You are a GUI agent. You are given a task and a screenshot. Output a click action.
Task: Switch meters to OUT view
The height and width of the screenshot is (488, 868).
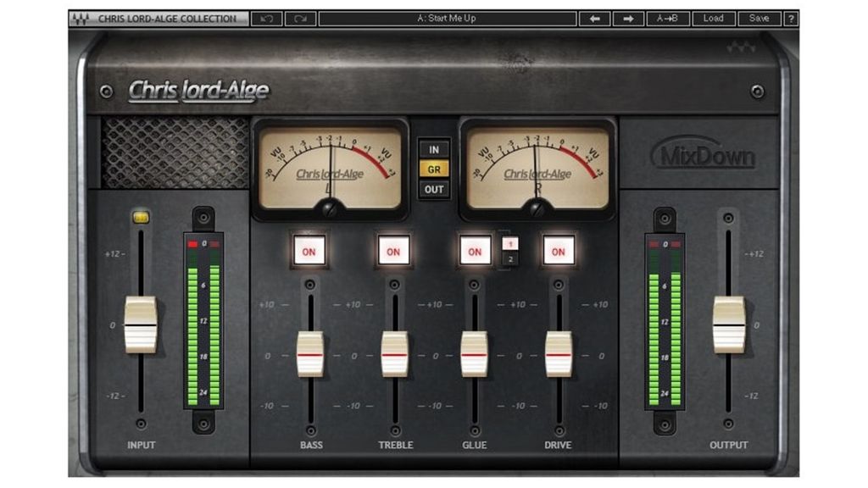pos(434,188)
